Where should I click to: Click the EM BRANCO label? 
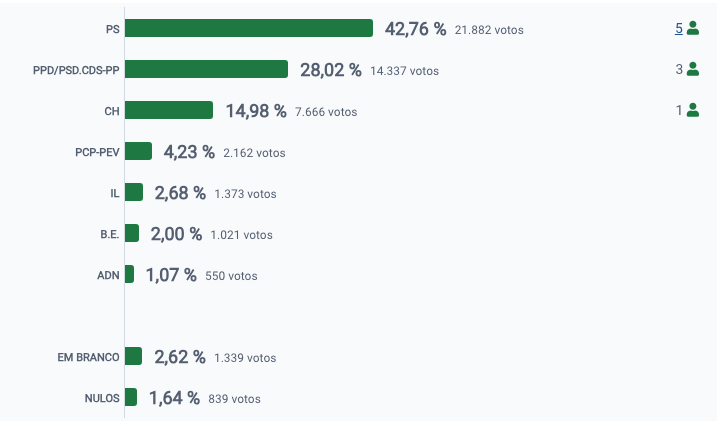[x=90, y=358]
